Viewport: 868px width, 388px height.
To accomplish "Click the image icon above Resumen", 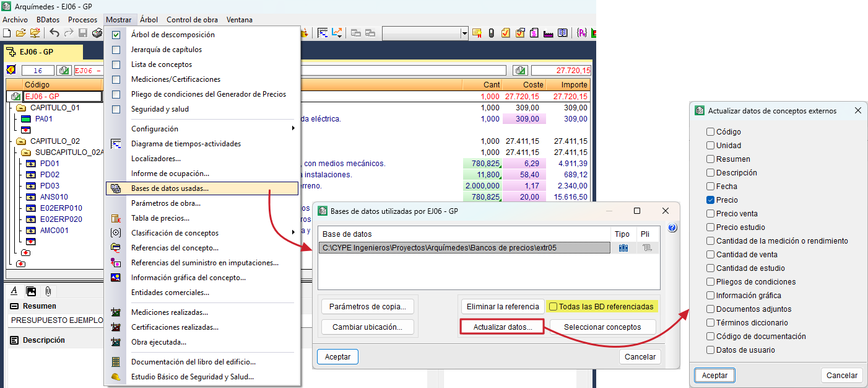I will click(30, 291).
